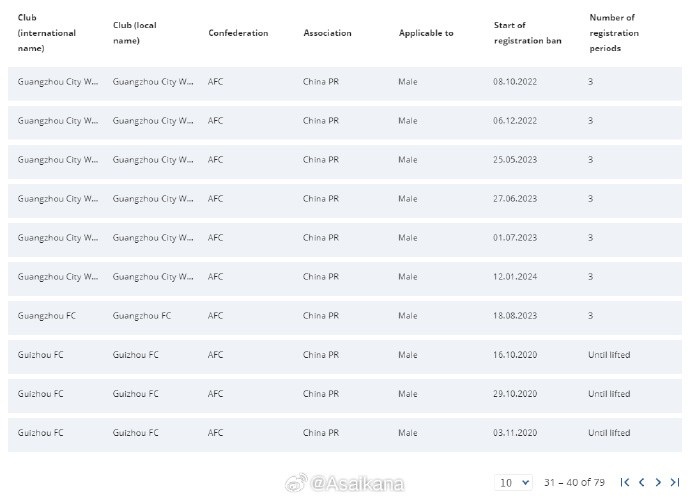Viewport: 690px width, 498px height.
Task: Click the @Asaikana watermark text
Action: click(357, 483)
